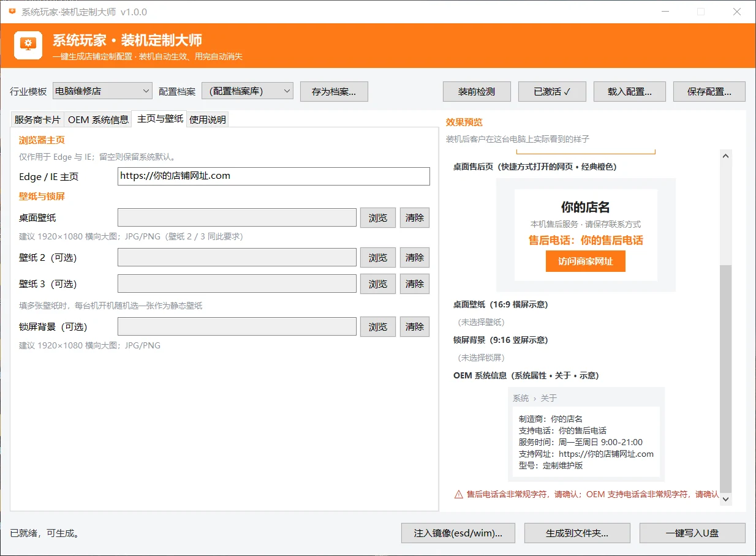Click the 生成到文件夹... button

click(577, 533)
